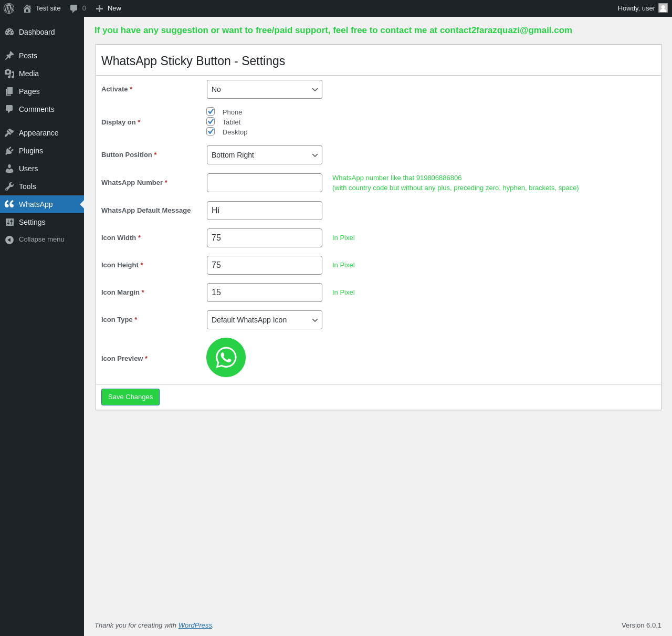
Task: Open the comments bubble icon in admin bar
Action: [x=74, y=8]
